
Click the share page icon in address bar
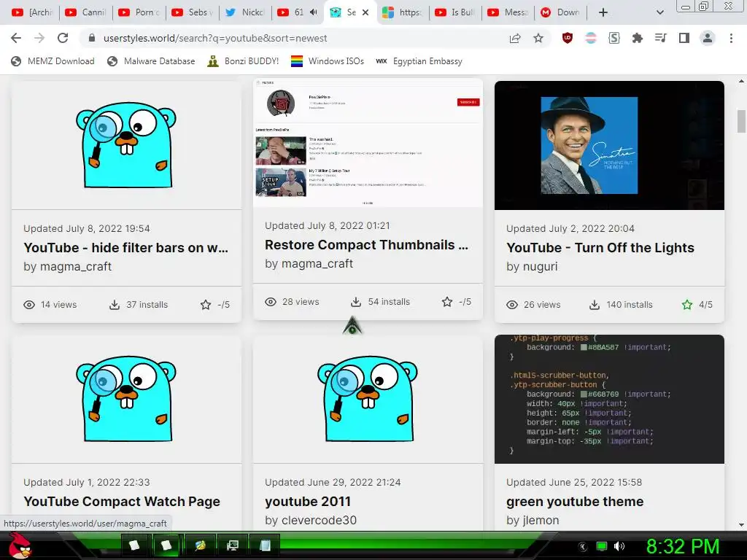[x=515, y=38]
